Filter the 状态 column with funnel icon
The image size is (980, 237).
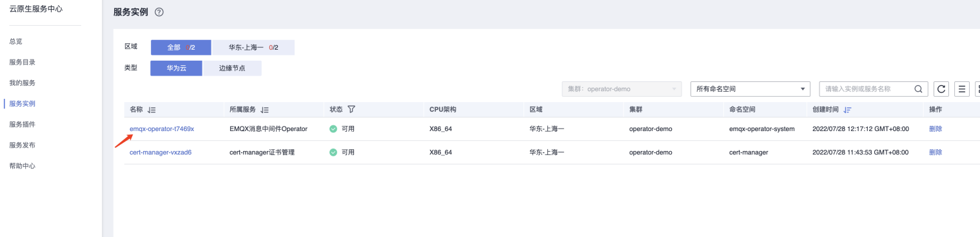[351, 110]
